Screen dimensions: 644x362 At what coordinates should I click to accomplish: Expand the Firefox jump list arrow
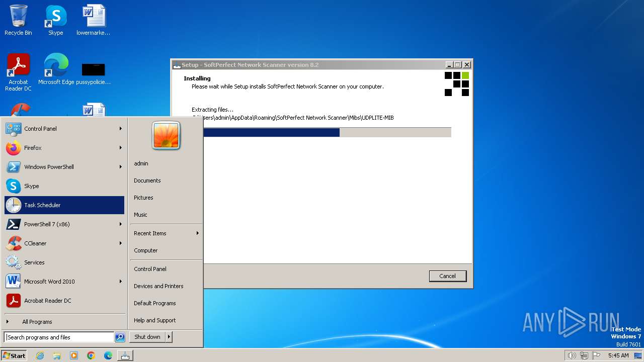click(121, 148)
